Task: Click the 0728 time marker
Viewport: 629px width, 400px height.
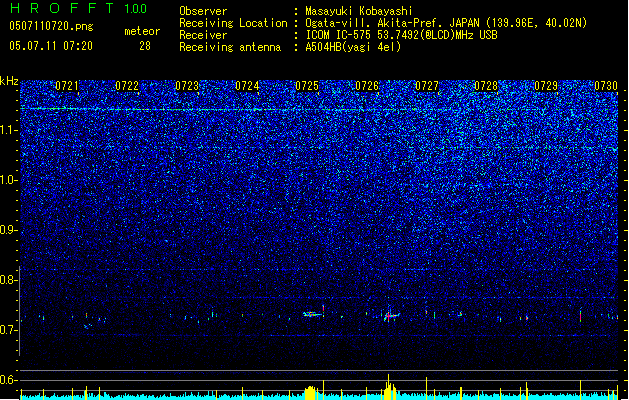Action: click(x=486, y=86)
